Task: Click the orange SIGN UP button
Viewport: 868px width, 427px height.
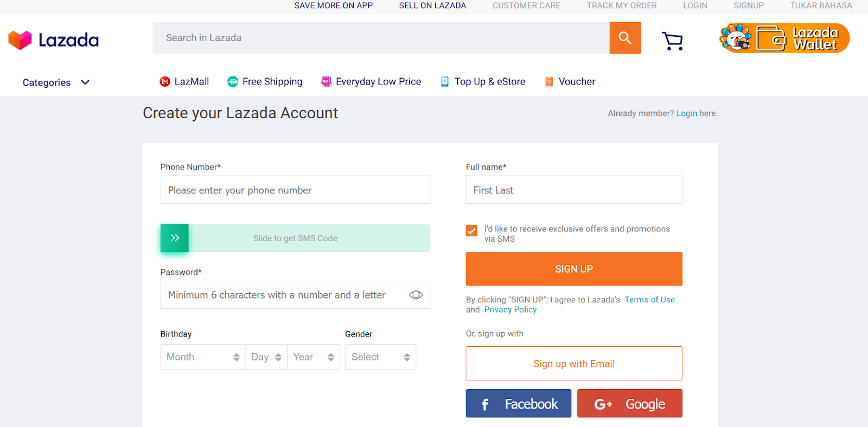Action: point(574,269)
